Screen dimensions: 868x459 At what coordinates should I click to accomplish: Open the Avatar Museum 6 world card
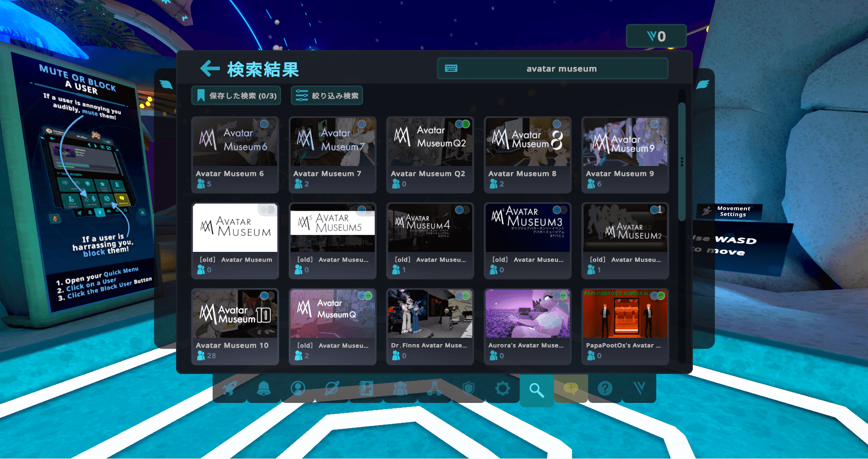pyautogui.click(x=235, y=155)
